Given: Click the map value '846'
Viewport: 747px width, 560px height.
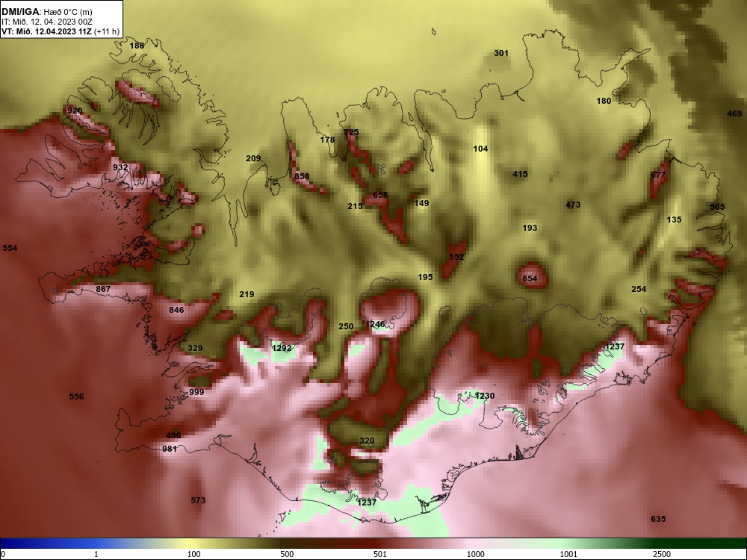Looking at the screenshot, I should [176, 310].
